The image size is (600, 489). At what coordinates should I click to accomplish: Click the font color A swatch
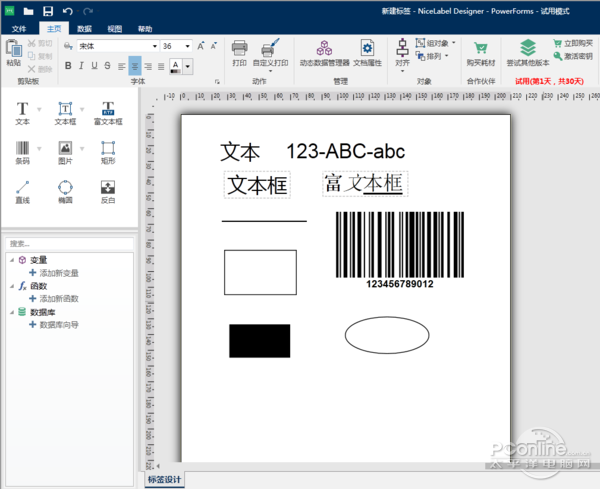tap(176, 66)
